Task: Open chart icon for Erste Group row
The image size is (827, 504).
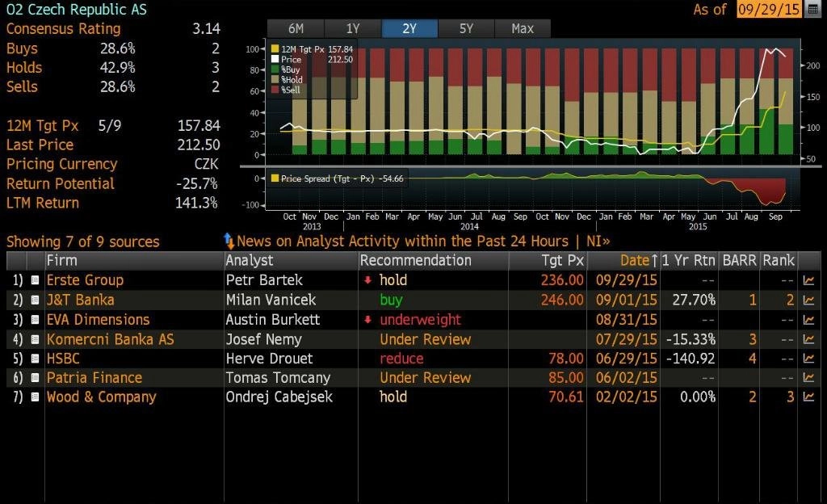Action: (x=808, y=280)
